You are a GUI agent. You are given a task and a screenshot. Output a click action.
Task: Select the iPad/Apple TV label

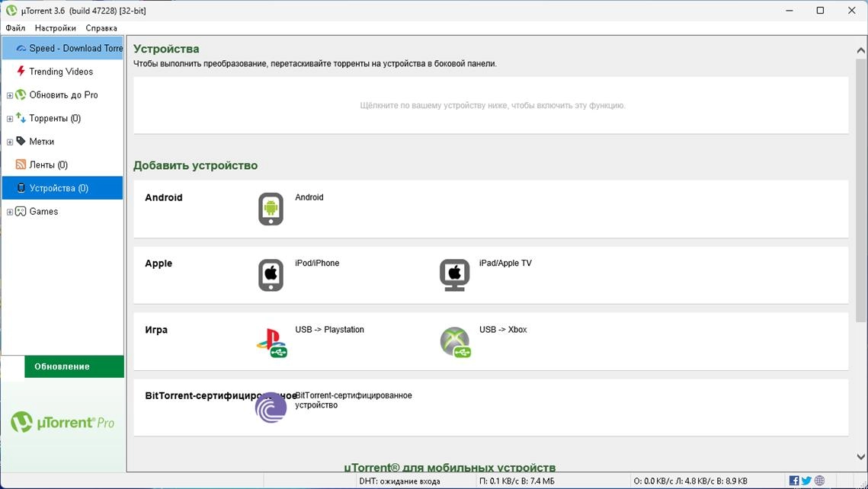pos(504,263)
